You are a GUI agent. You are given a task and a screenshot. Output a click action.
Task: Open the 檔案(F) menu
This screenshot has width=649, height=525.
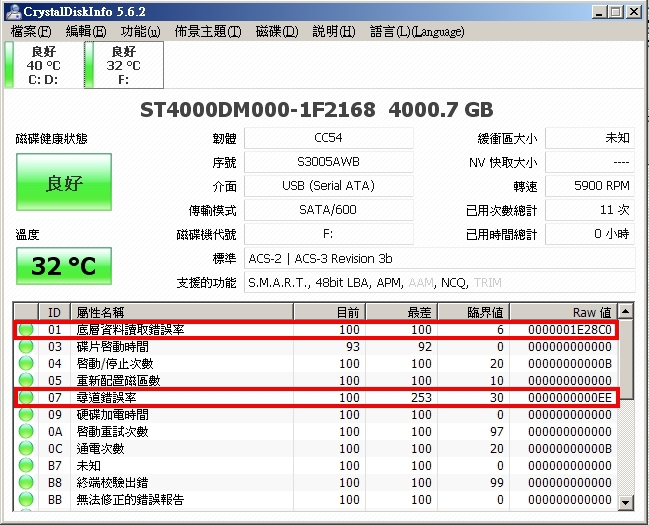(31, 31)
